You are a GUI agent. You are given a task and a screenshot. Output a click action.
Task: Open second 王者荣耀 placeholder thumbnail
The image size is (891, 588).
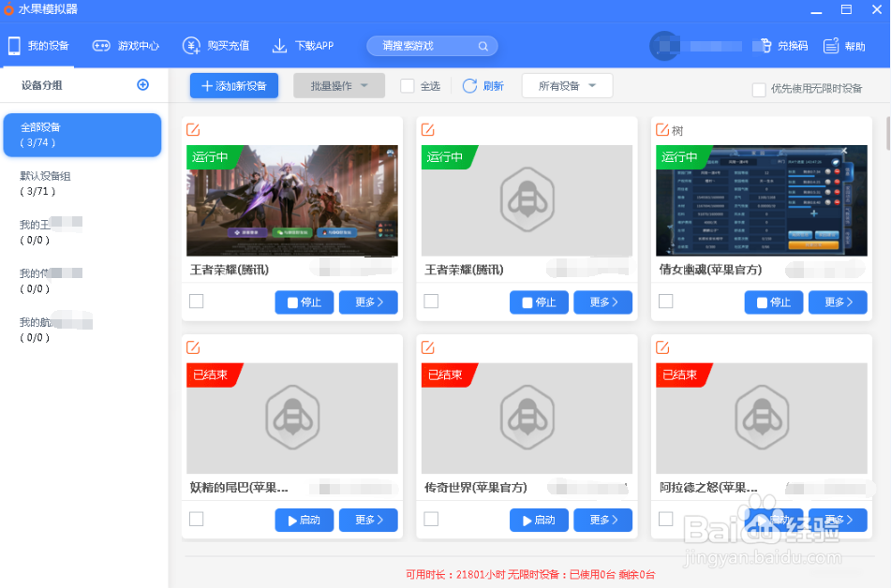point(527,200)
